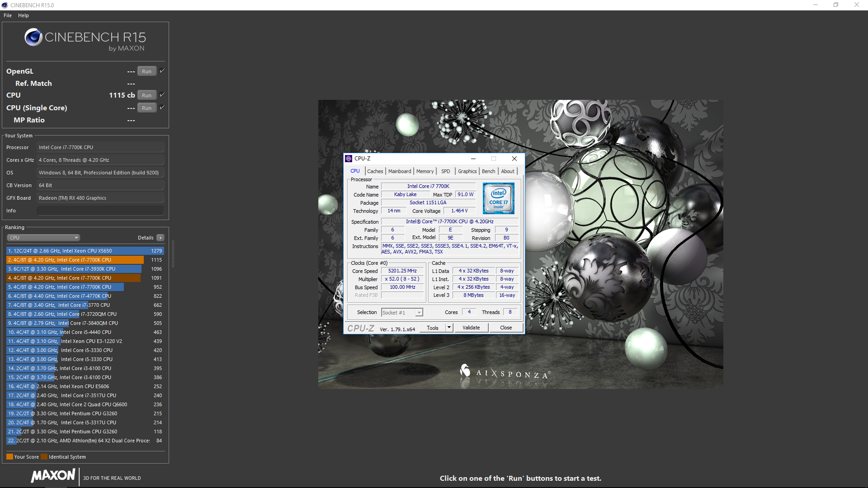The width and height of the screenshot is (868, 488).
Task: Click the Cinebench app icon in title bar
Action: (5, 5)
